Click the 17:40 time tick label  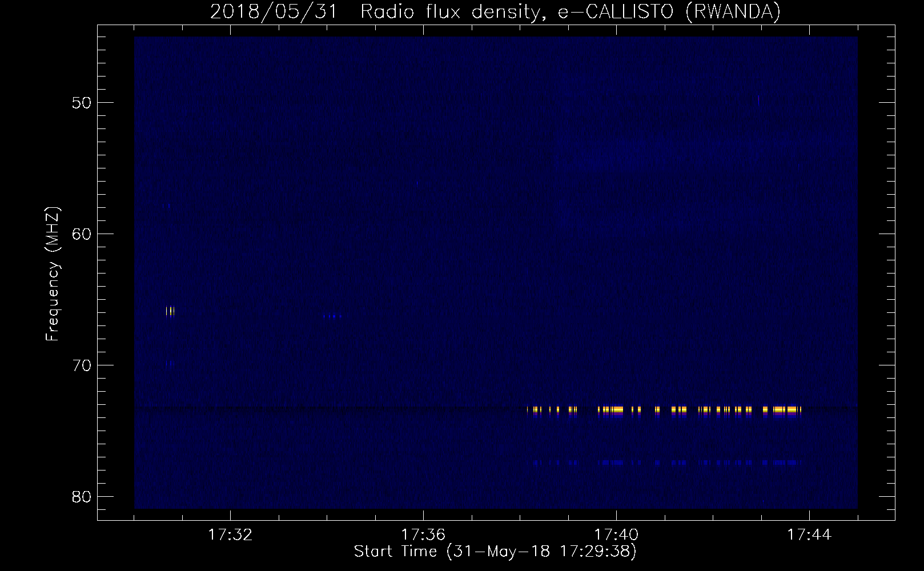(616, 535)
